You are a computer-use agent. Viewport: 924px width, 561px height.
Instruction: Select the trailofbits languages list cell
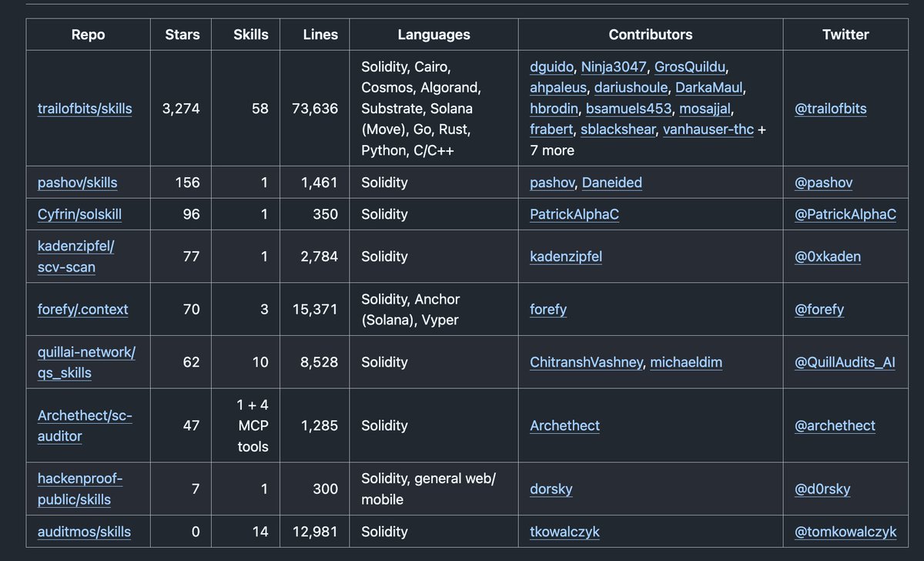click(432, 109)
